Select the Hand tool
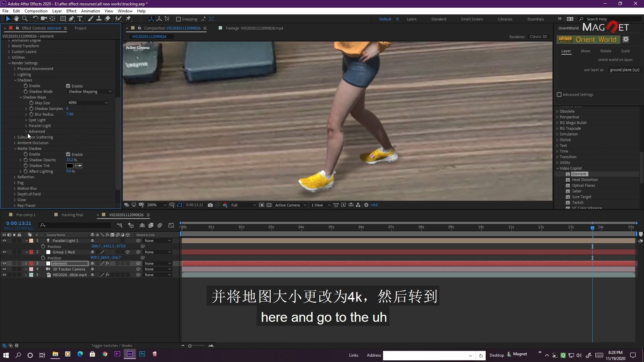This screenshot has width=644, height=362. click(x=16, y=19)
